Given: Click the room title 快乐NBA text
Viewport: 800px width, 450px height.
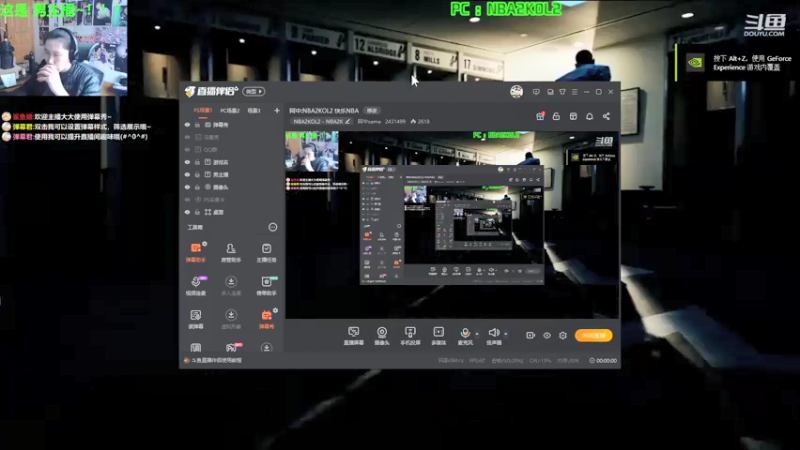Looking at the screenshot, I should tap(346, 111).
